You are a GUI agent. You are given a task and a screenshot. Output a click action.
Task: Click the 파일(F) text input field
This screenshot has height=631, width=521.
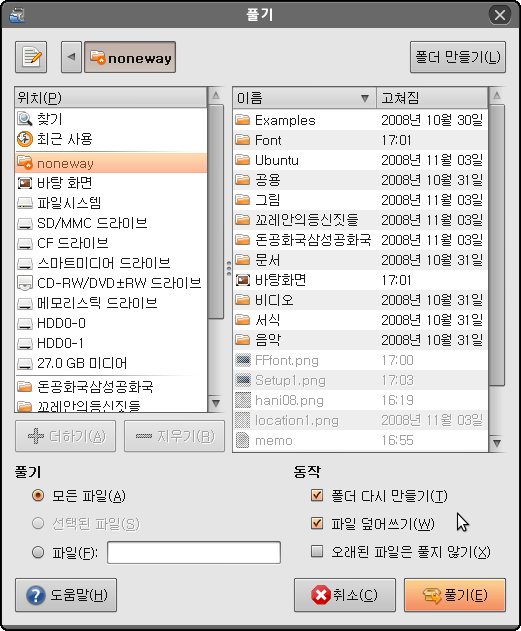coord(194,553)
